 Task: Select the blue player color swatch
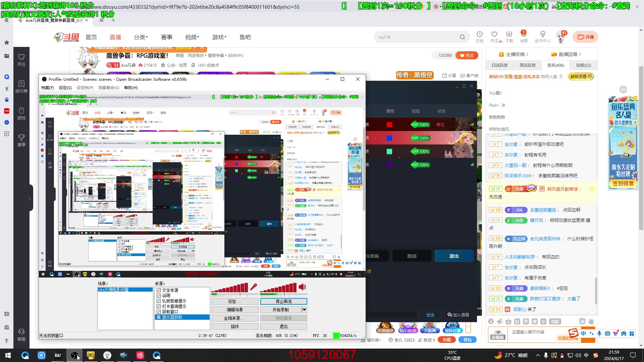pyautogui.click(x=389, y=138)
